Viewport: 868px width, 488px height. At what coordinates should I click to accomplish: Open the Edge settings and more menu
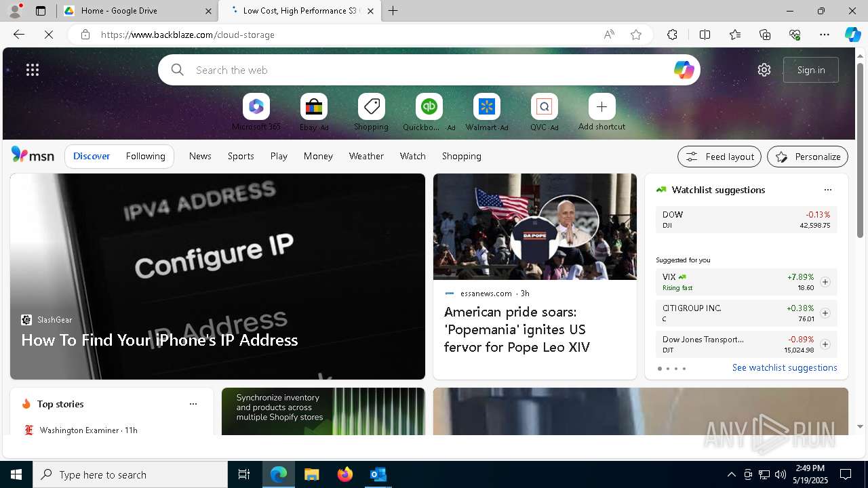coord(825,35)
